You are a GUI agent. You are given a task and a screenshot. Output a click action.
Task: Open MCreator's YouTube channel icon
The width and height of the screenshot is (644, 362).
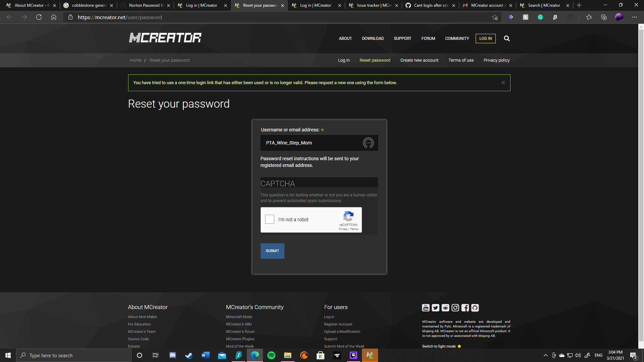pos(425,308)
